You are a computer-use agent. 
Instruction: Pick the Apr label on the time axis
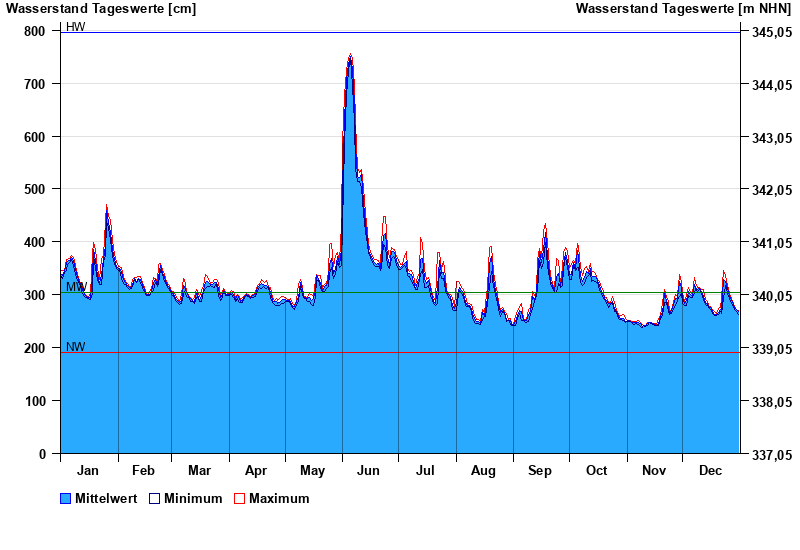coord(256,470)
